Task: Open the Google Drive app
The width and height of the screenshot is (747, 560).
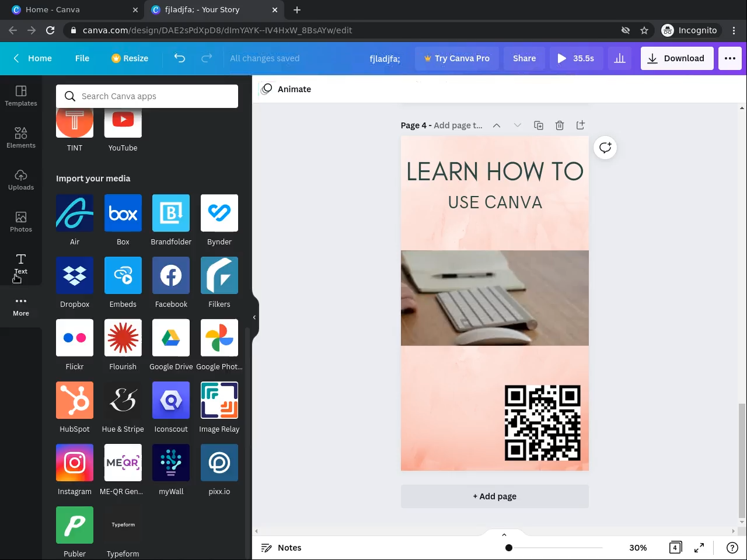Action: point(171,338)
